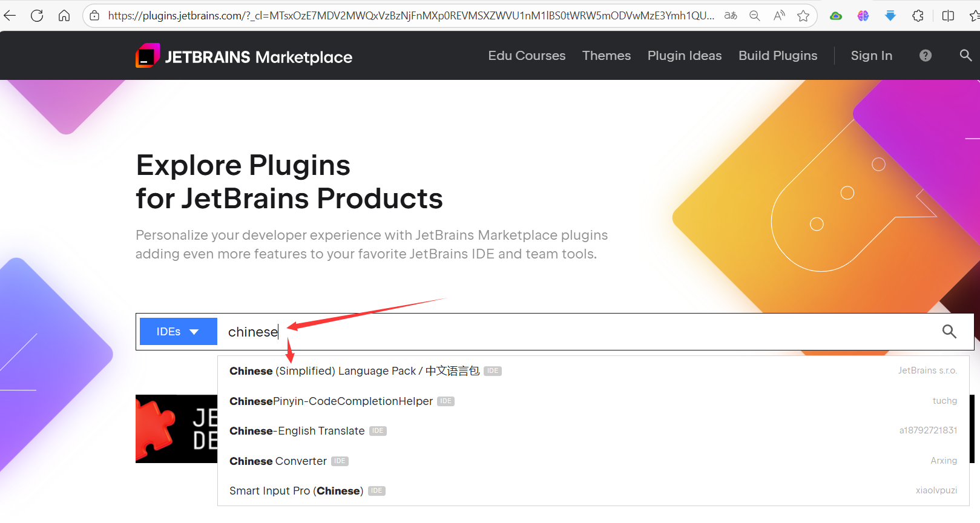Open the red puzzle-piece banner thumbnail

[x=176, y=429]
